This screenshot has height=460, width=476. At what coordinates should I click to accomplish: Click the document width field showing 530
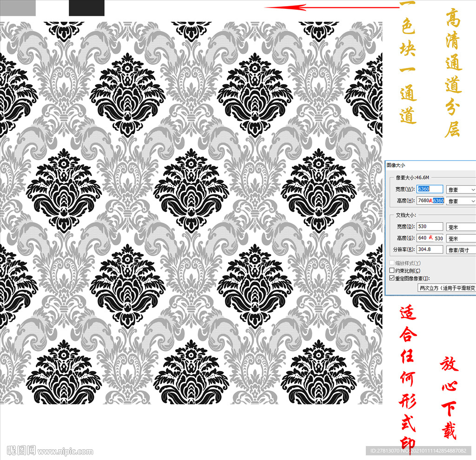pyautogui.click(x=430, y=227)
